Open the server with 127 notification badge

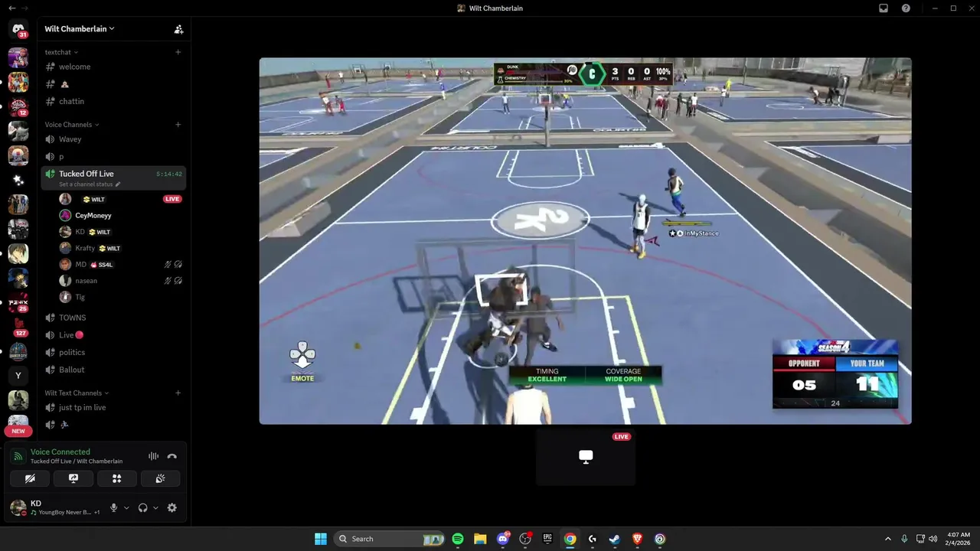coord(18,327)
